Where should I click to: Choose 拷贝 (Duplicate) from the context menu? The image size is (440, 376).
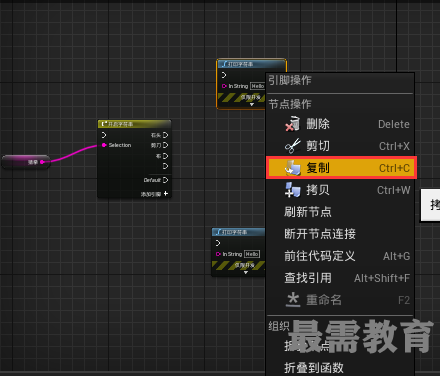[340, 190]
